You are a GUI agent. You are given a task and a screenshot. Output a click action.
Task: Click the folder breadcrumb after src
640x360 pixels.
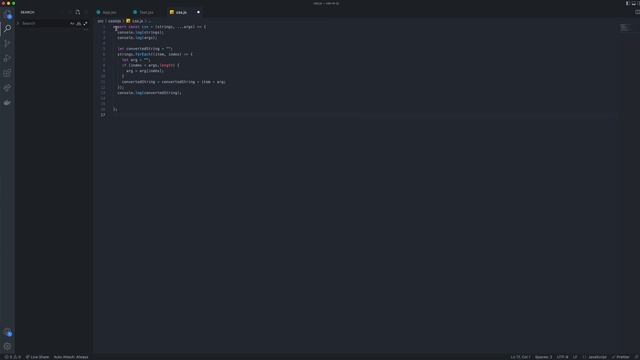click(114, 21)
